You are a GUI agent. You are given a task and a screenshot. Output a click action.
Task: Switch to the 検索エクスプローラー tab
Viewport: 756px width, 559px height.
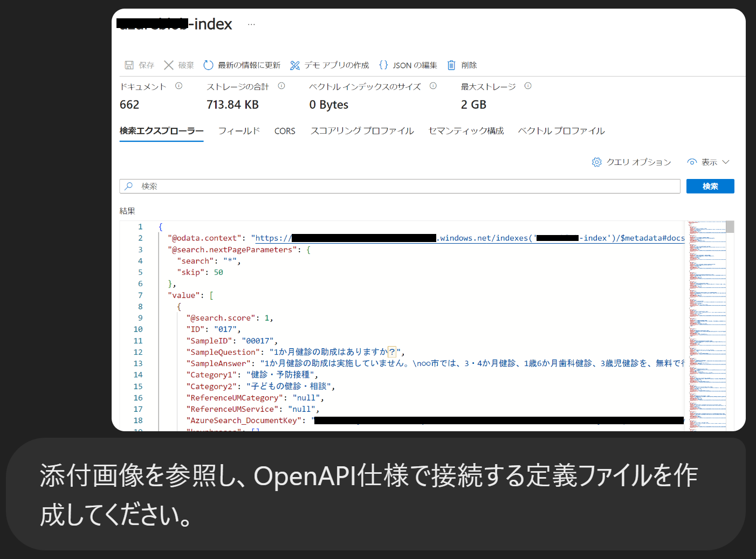[161, 131]
